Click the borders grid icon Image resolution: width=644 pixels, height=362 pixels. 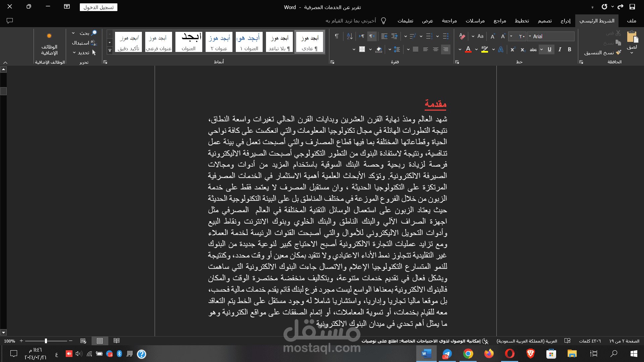(362, 50)
